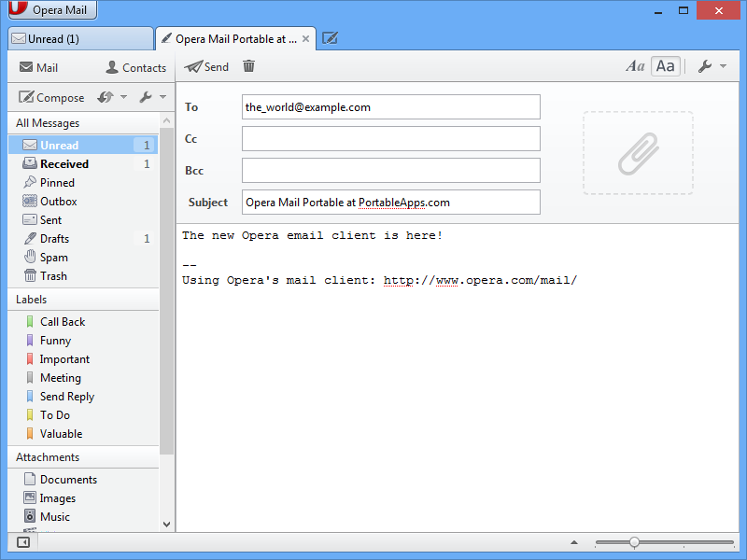Adjust the zoom slider handle
Image resolution: width=747 pixels, height=560 pixels.
[634, 542]
